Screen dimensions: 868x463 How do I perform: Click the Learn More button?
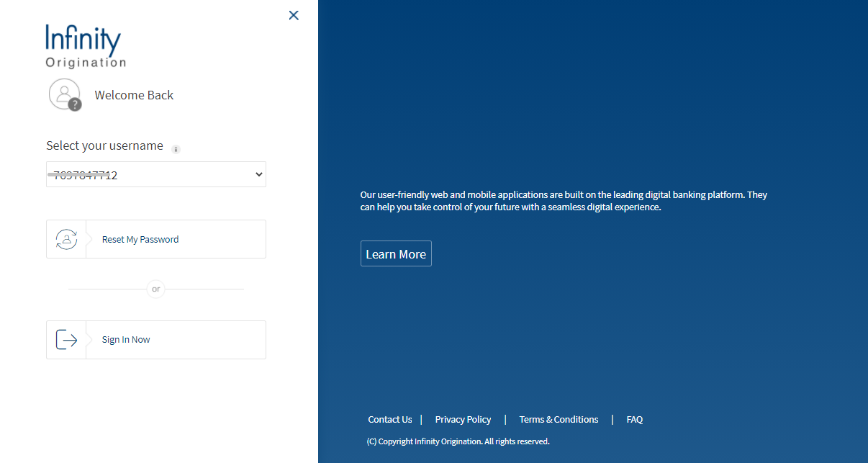pos(396,254)
